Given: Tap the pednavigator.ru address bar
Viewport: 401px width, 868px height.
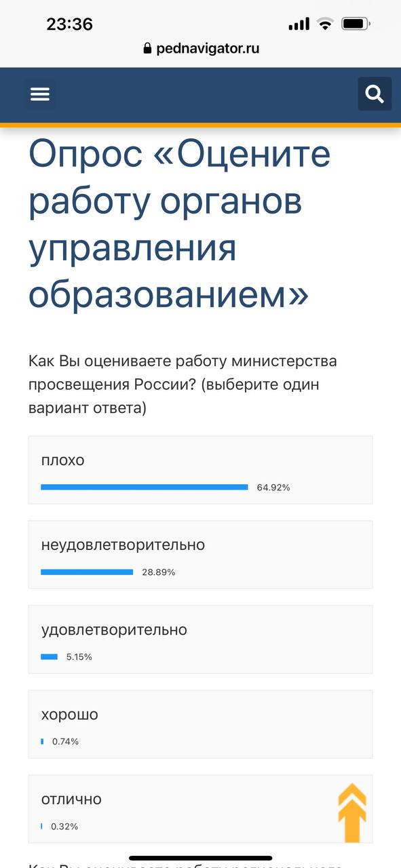Looking at the screenshot, I should coord(201,49).
